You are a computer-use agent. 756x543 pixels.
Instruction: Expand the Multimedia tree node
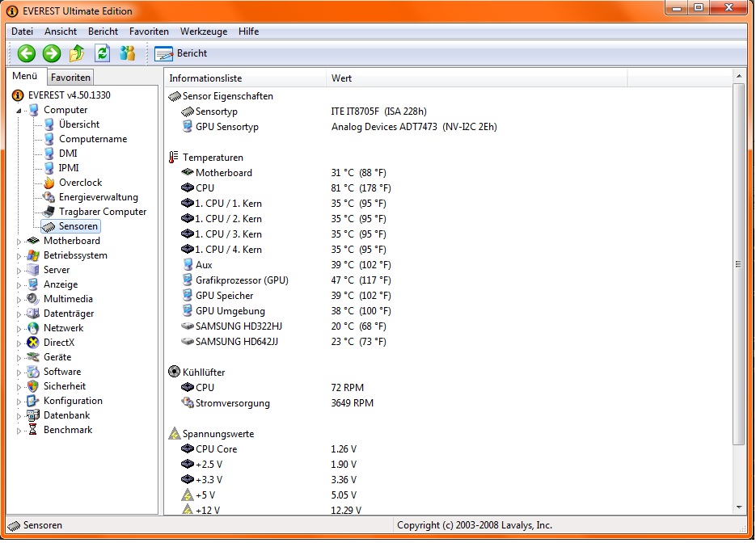19,299
